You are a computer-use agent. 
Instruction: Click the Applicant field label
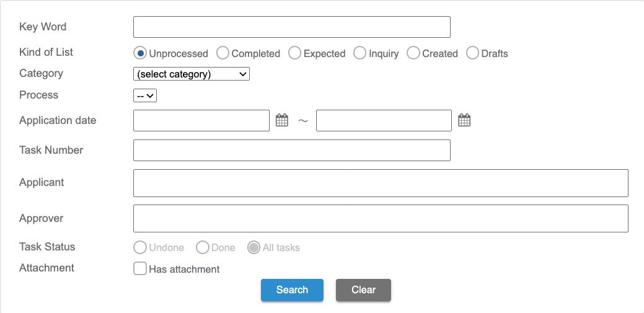tap(42, 182)
